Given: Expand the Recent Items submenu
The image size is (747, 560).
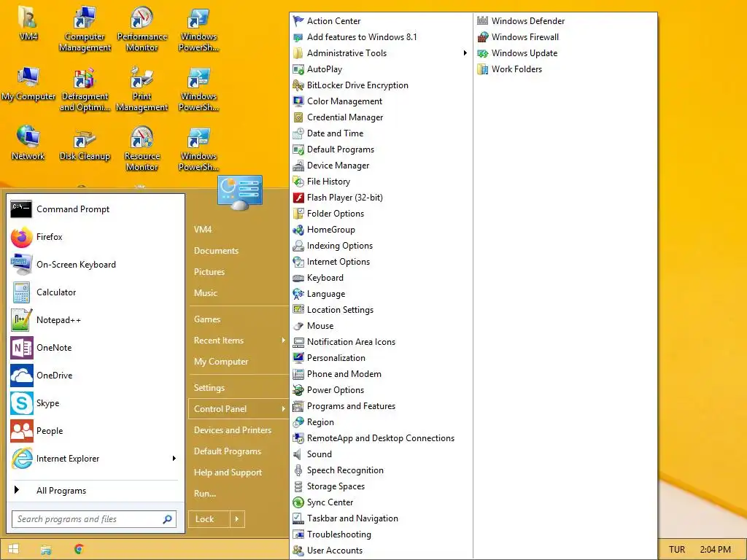Looking at the screenshot, I should tap(239, 341).
